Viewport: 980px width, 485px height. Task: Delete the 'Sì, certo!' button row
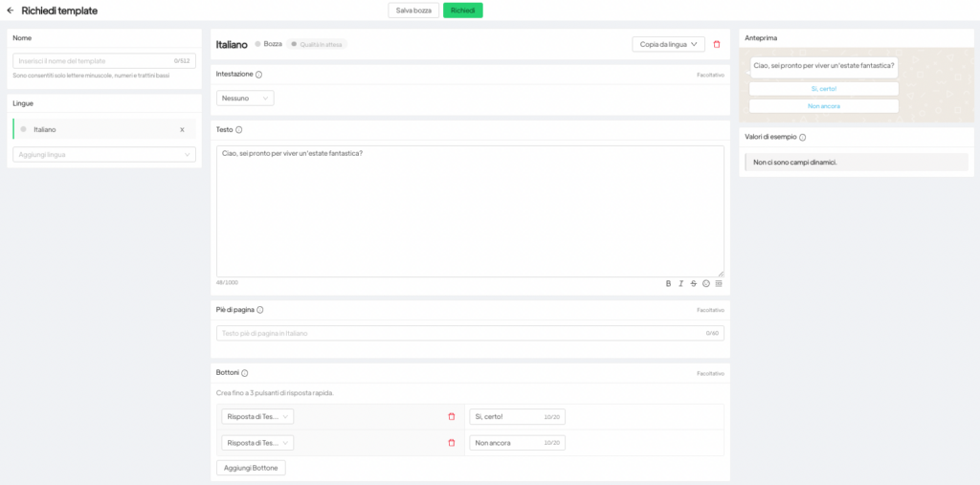(452, 416)
